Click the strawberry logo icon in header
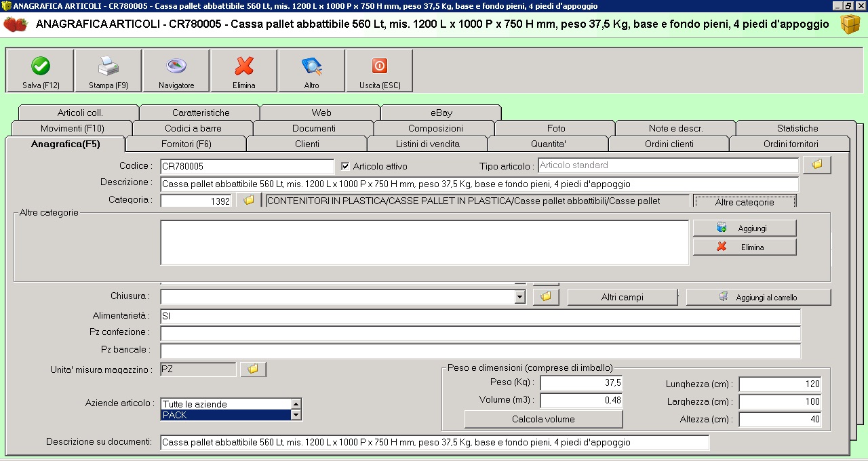The width and height of the screenshot is (868, 461). click(x=16, y=24)
